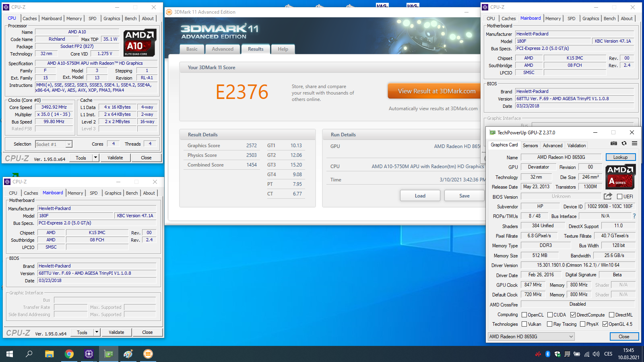Click the Lookup button in GPU-Z
Image resolution: width=644 pixels, height=362 pixels.
pos(620,157)
